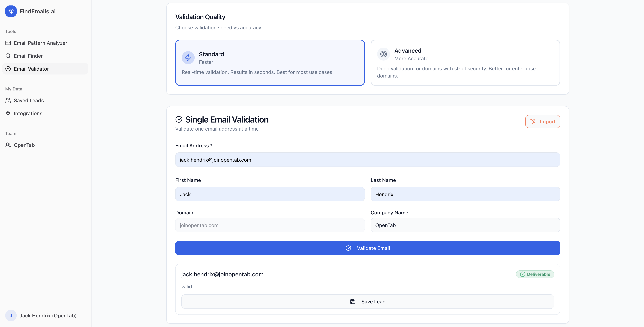Screen dimensions: 644x327
Task: Click the team icon beside OpenTab
Action: click(8, 145)
